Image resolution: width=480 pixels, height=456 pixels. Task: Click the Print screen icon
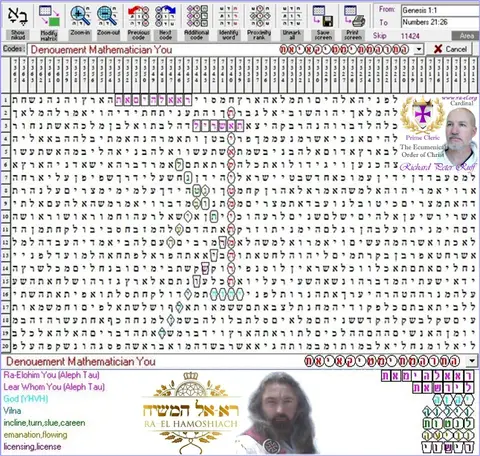354,16
